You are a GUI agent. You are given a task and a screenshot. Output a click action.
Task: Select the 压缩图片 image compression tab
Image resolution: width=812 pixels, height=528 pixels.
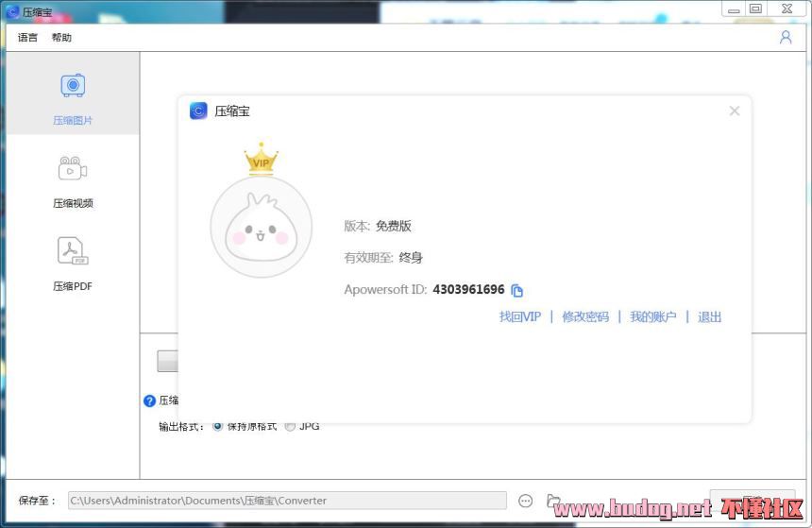73,94
